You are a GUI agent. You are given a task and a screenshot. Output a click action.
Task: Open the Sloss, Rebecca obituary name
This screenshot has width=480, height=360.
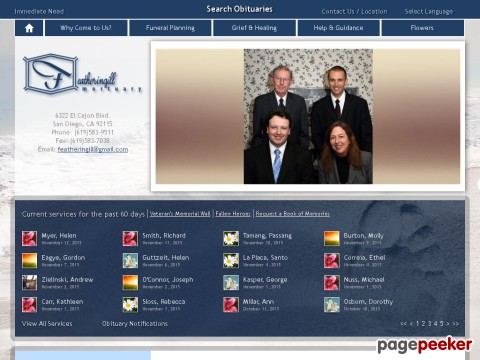(x=164, y=302)
